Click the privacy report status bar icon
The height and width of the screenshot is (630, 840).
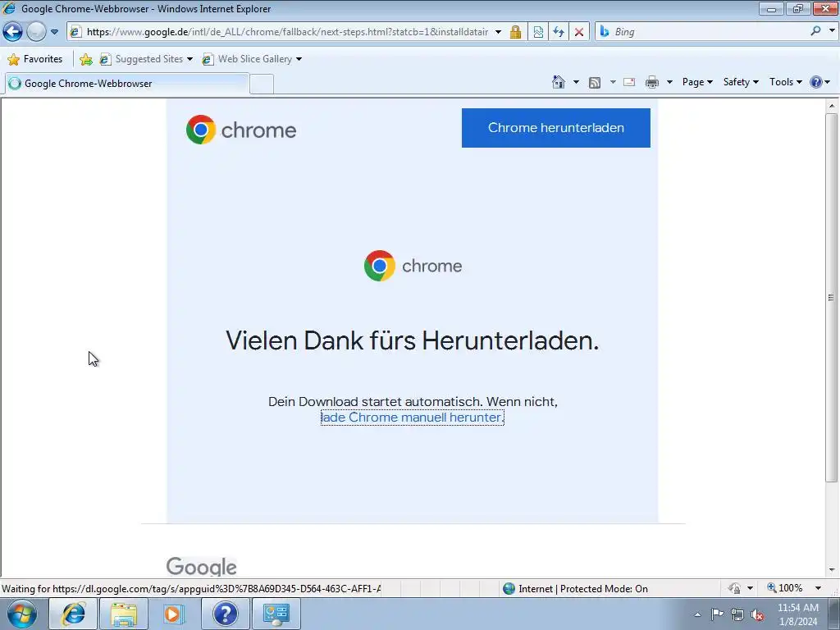(734, 588)
